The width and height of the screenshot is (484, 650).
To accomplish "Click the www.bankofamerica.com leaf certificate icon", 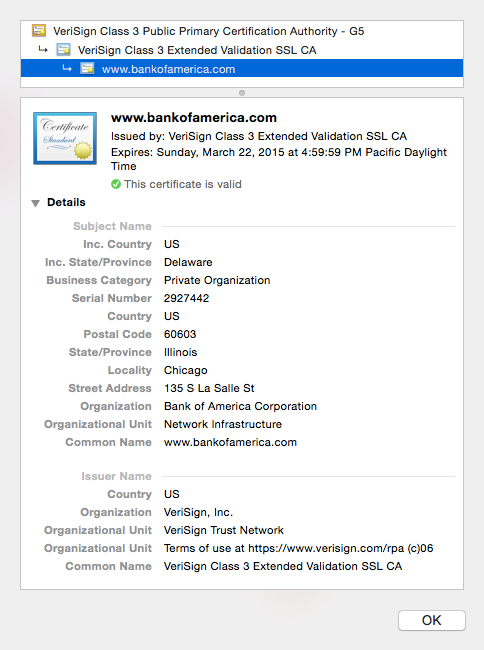I will coord(87,69).
